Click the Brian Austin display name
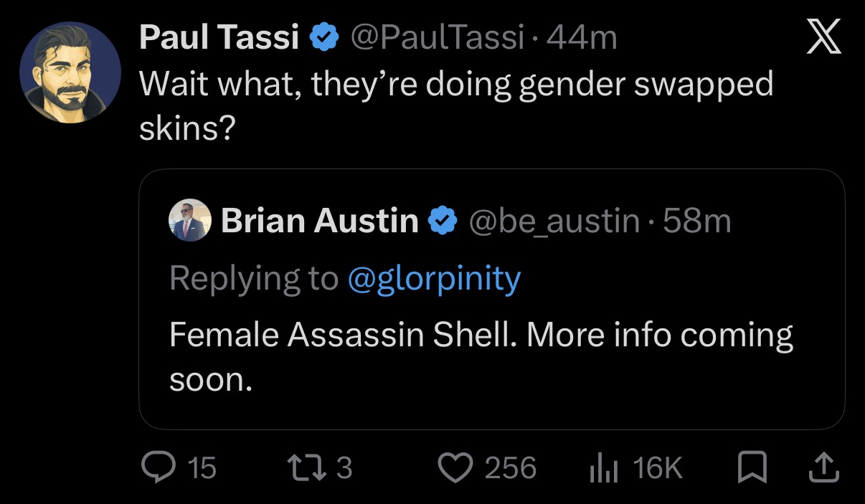This screenshot has width=865, height=504. 320,220
